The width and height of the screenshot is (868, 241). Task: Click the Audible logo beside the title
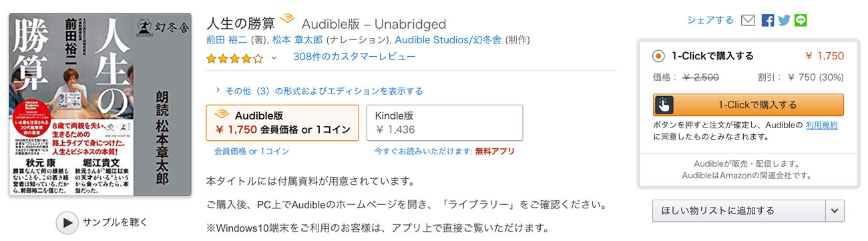tap(287, 21)
